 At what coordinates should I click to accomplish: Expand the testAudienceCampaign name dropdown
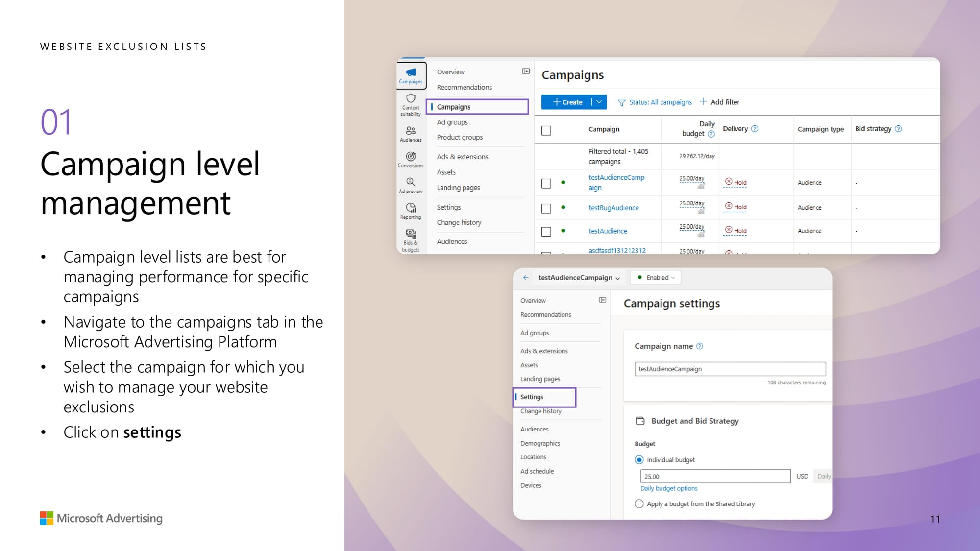click(618, 278)
